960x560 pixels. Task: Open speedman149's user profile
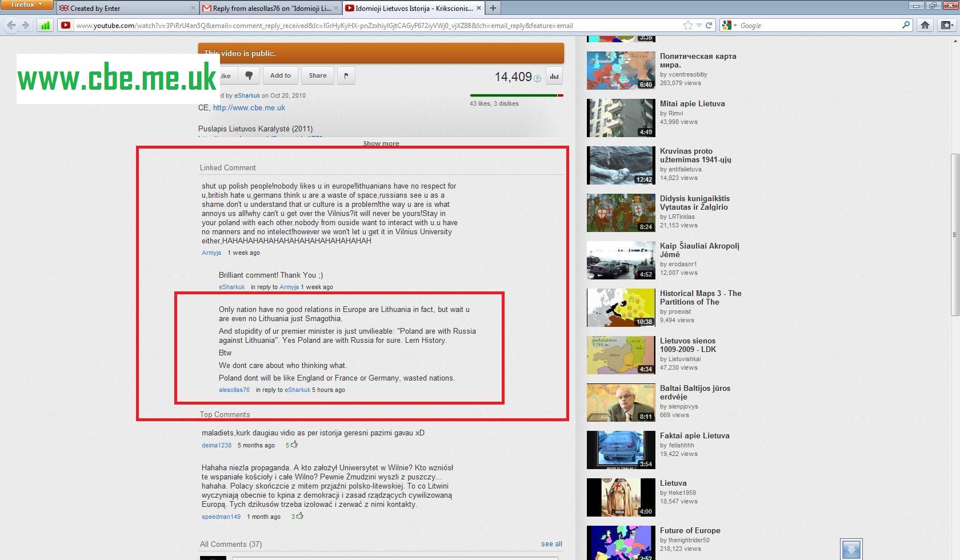tap(221, 517)
